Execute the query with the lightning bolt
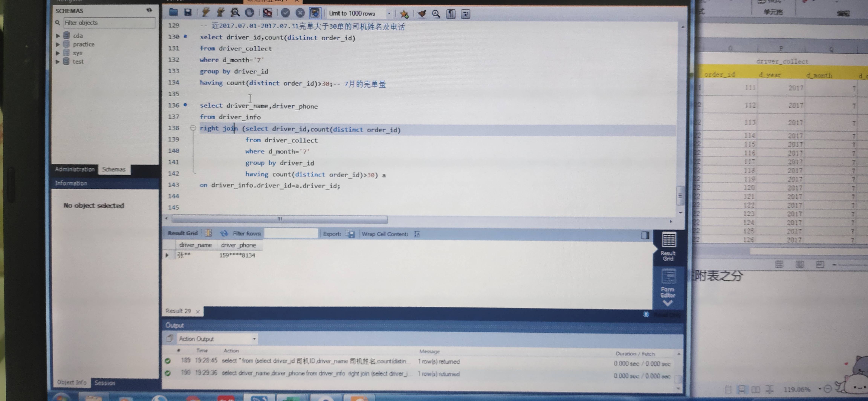Screen dimensions: 868x401 coord(206,13)
